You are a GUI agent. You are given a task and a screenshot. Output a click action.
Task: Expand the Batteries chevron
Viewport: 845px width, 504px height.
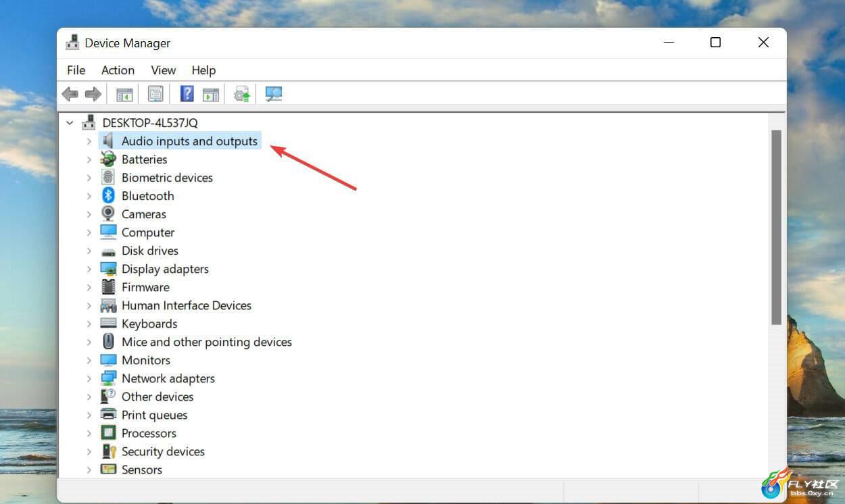click(x=89, y=159)
